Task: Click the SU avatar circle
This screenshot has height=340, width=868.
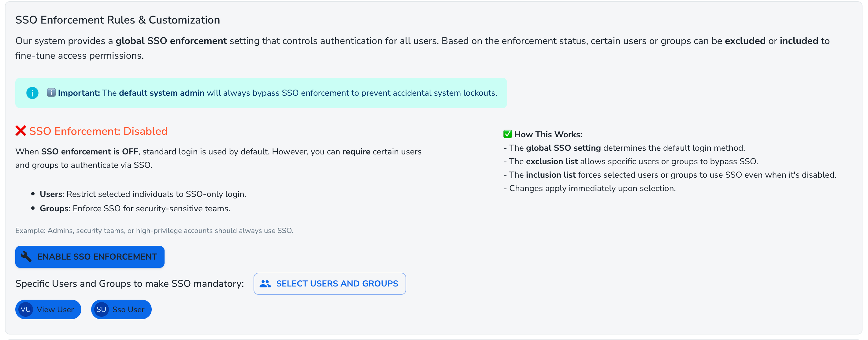Action: (101, 309)
